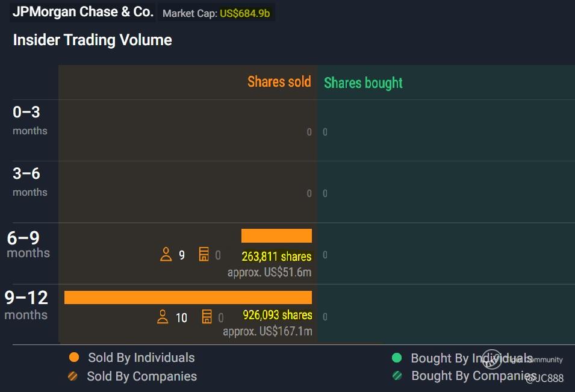This screenshot has height=392, width=575.
Task: Click the individuals icon in 6–9 months row
Action: pyautogui.click(x=166, y=255)
